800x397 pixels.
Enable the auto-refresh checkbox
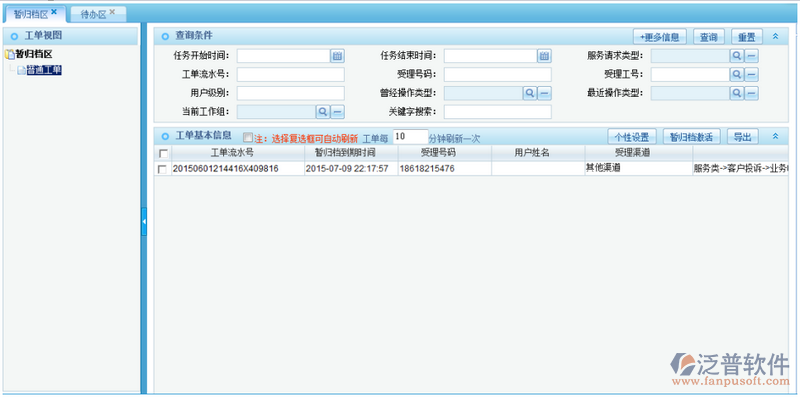coord(247,137)
